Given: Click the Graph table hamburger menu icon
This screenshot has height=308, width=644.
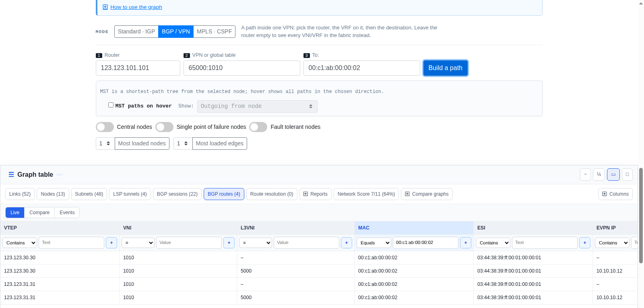Looking at the screenshot, I should (x=11, y=174).
